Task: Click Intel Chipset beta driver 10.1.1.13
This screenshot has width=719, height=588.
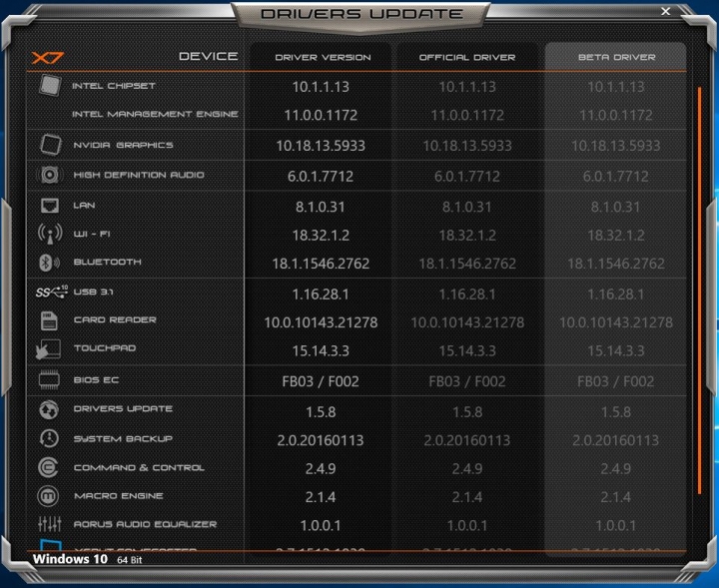Action: tap(616, 87)
